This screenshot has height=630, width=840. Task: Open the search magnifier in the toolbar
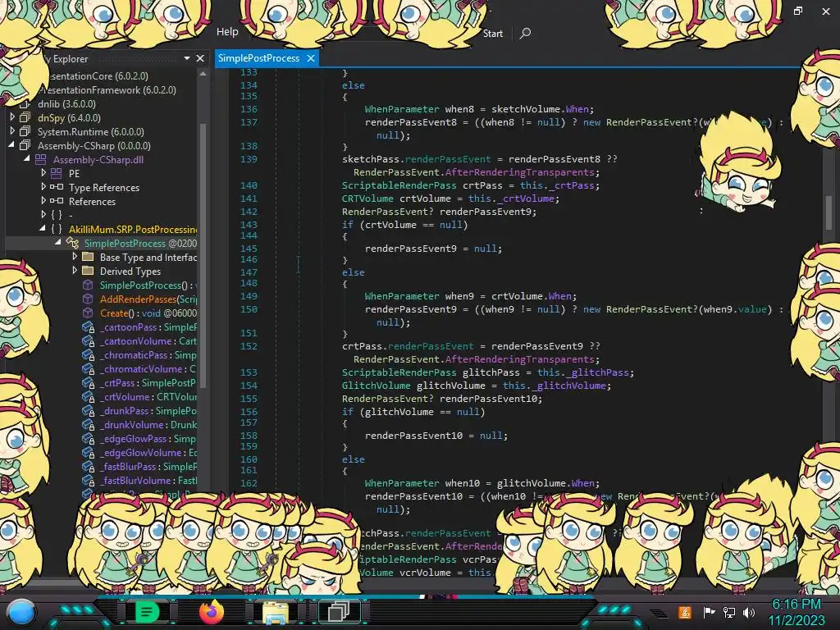pos(526,33)
